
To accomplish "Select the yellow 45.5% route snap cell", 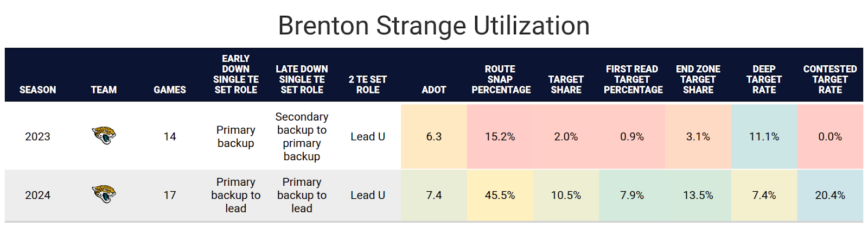I will point(500,195).
